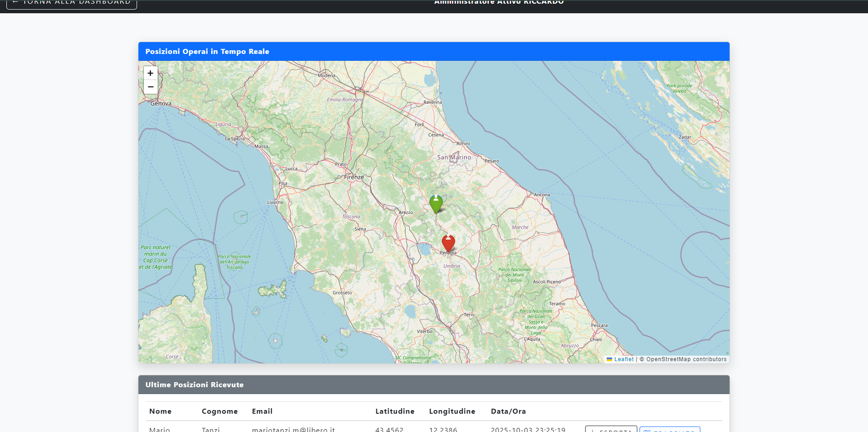Zoom in on the map
The height and width of the screenshot is (432, 868).
[150, 73]
